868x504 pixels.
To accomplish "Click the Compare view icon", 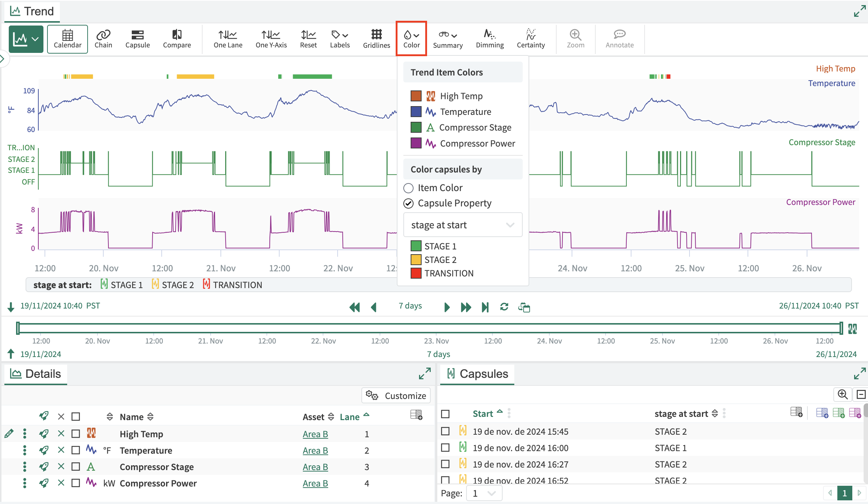I will [177, 39].
